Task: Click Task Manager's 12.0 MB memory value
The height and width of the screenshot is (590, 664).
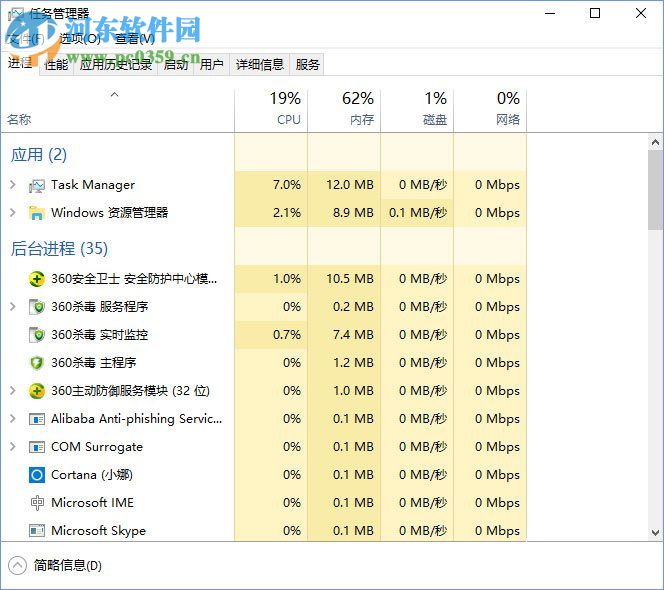Action: point(350,185)
